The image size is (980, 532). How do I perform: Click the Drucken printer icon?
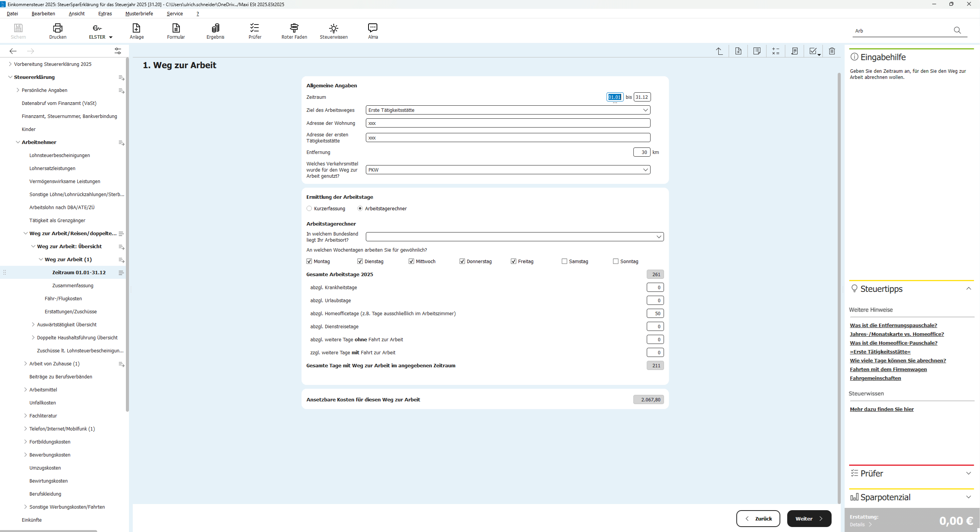(58, 28)
